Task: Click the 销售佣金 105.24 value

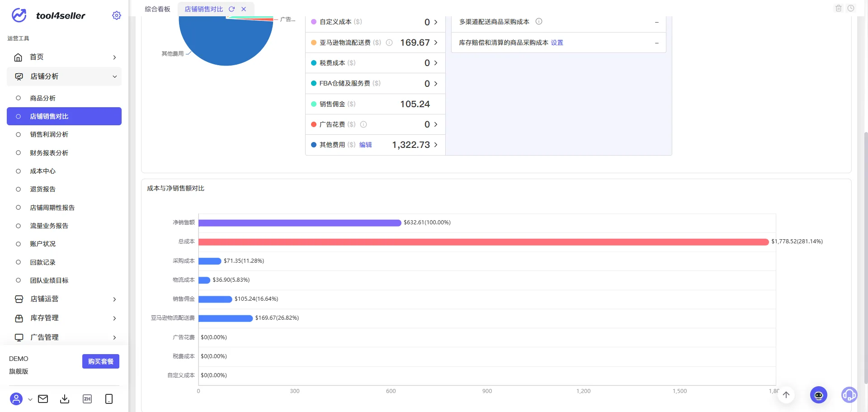Action: 415,104
